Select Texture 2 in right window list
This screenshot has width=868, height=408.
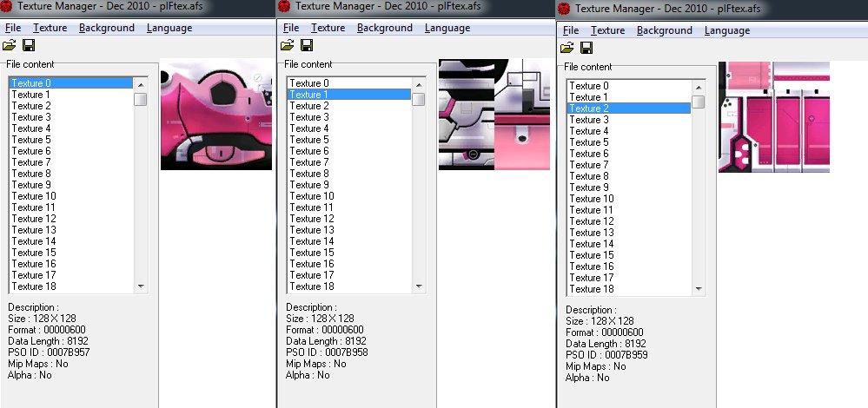pyautogui.click(x=629, y=109)
